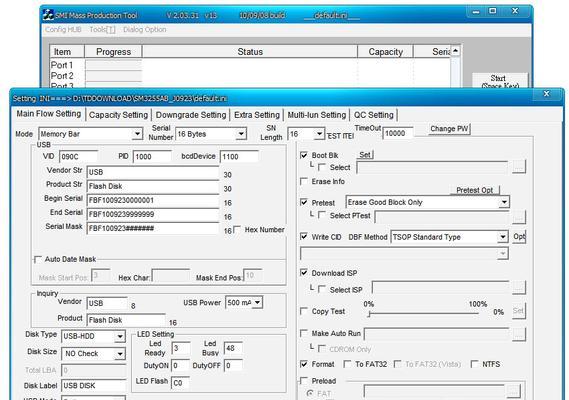Image resolution: width=569 pixels, height=400 pixels.
Task: Open the Tools[T] menu
Action: 102,29
